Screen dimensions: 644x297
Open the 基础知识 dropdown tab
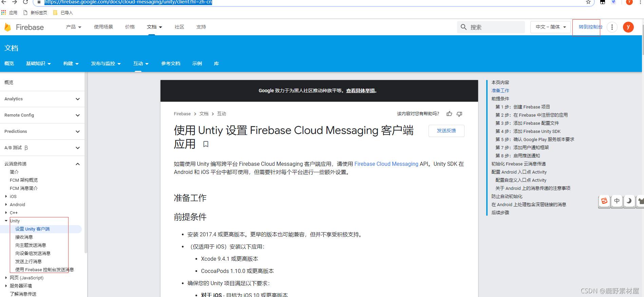coord(38,63)
